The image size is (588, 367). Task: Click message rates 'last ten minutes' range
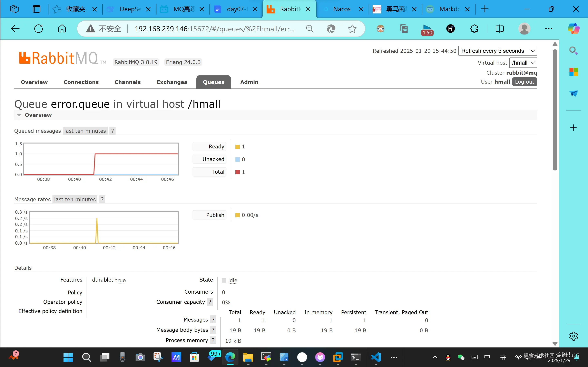point(75,200)
